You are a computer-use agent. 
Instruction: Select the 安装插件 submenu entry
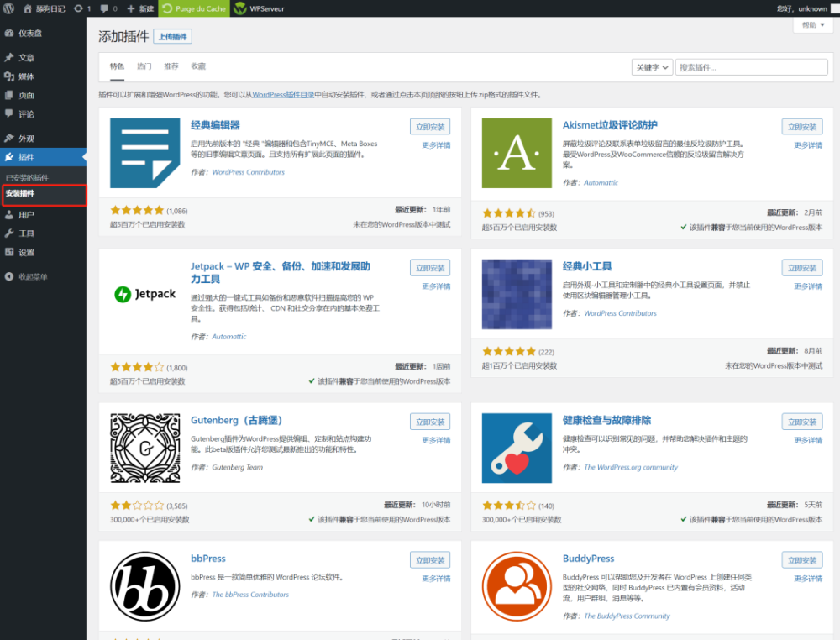coord(20,193)
